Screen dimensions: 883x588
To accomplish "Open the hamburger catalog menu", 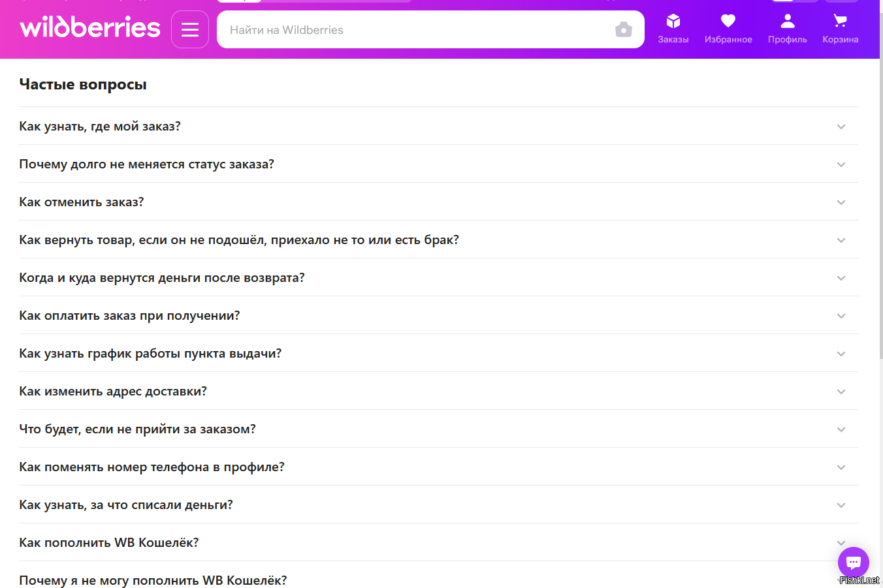I will pyautogui.click(x=190, y=29).
